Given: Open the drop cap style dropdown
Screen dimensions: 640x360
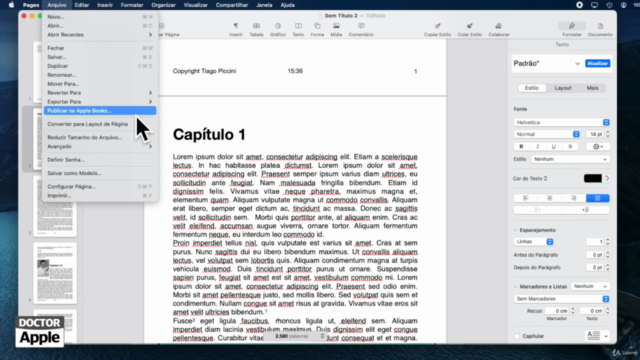Looking at the screenshot, I should tap(598, 336).
